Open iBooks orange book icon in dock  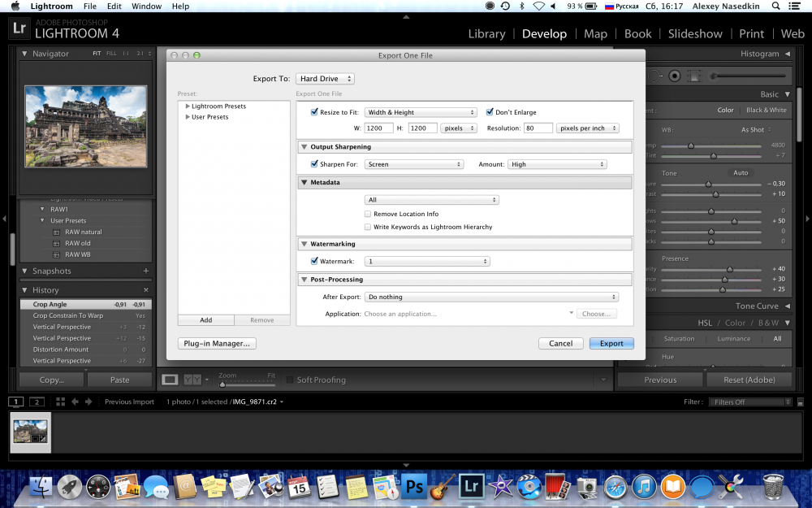pyautogui.click(x=672, y=487)
